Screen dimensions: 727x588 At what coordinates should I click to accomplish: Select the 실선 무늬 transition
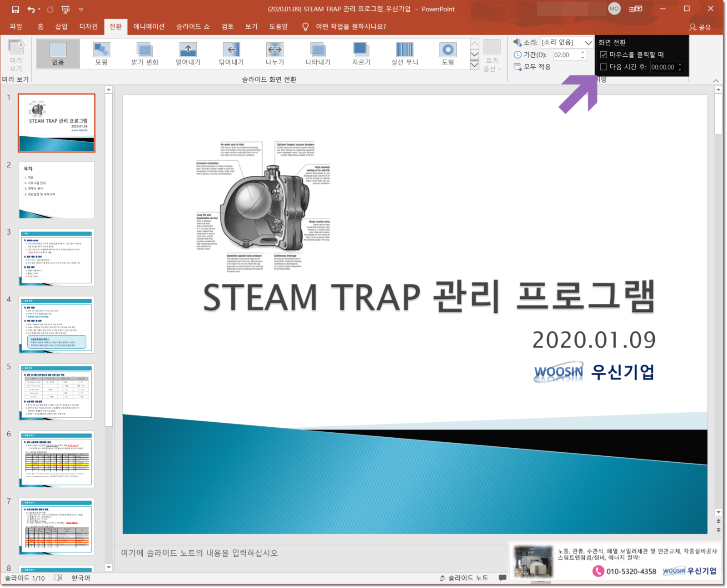coord(405,54)
